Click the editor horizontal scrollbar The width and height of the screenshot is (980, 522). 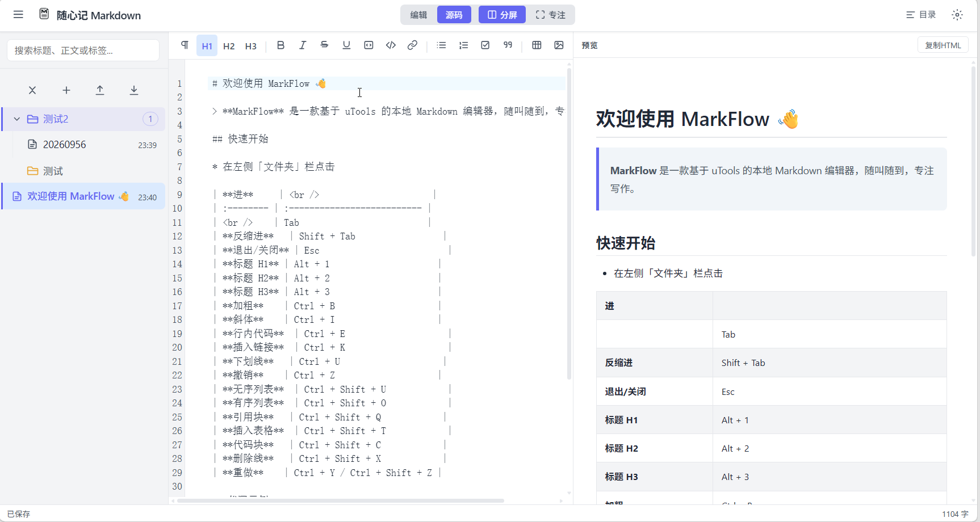tap(341, 500)
